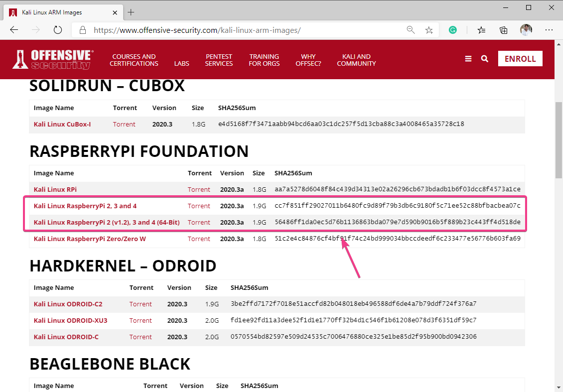Open Kali Linux ODROID-C2 image link
The width and height of the screenshot is (563, 392).
coord(68,304)
